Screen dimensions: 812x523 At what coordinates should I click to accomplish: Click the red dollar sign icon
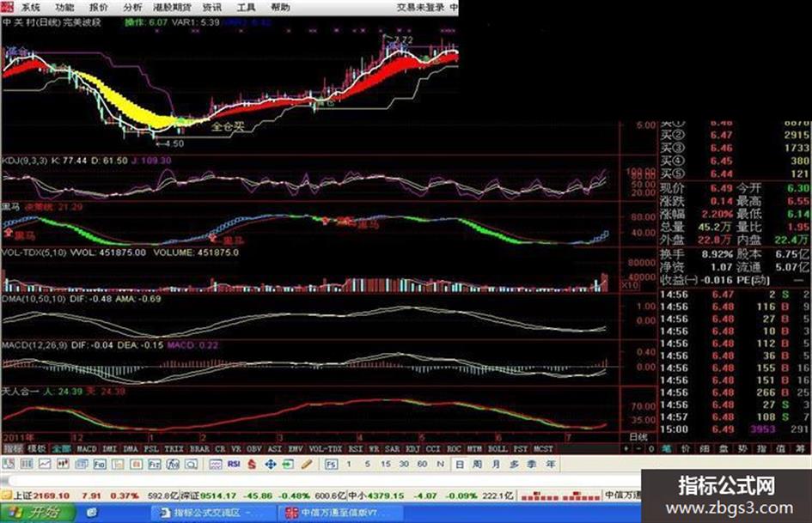[x=252, y=464]
